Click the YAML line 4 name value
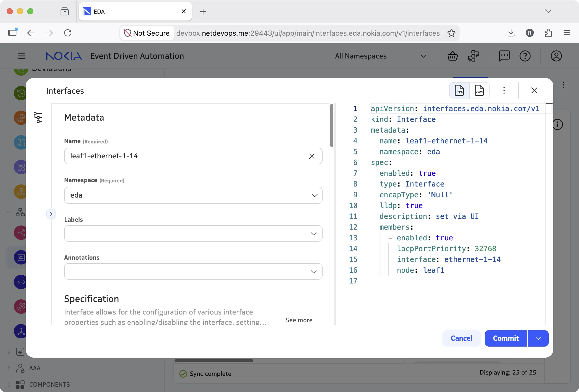 (446, 141)
